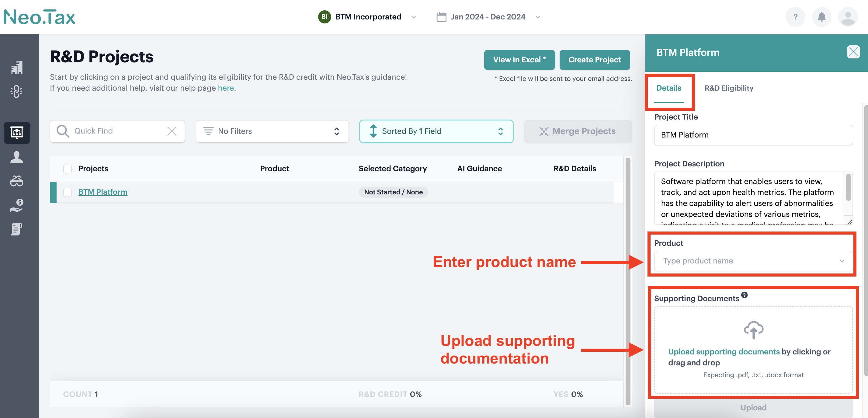Screen dimensions: 868x418
Task: Open the Sorted By 1 Field dropdown
Action: pyautogui.click(x=436, y=131)
